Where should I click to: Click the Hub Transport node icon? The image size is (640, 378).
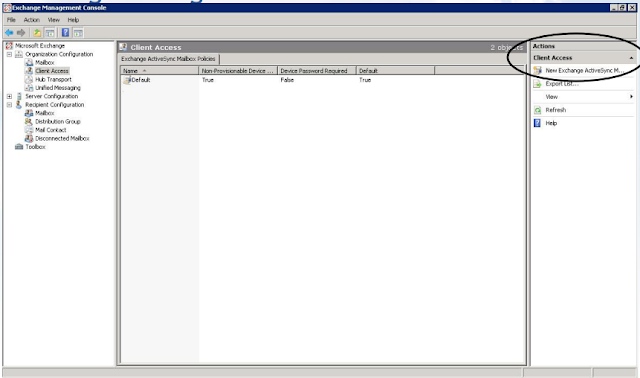coord(29,79)
